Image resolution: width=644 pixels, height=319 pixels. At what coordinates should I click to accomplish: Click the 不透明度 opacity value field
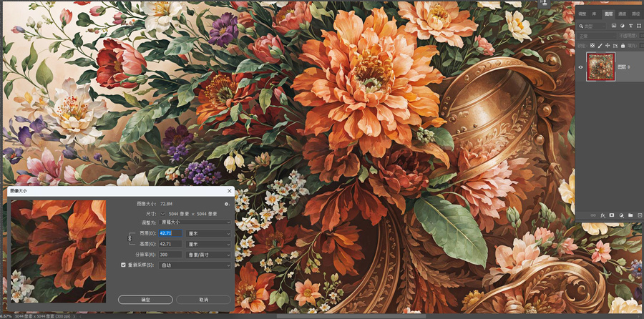click(x=642, y=36)
